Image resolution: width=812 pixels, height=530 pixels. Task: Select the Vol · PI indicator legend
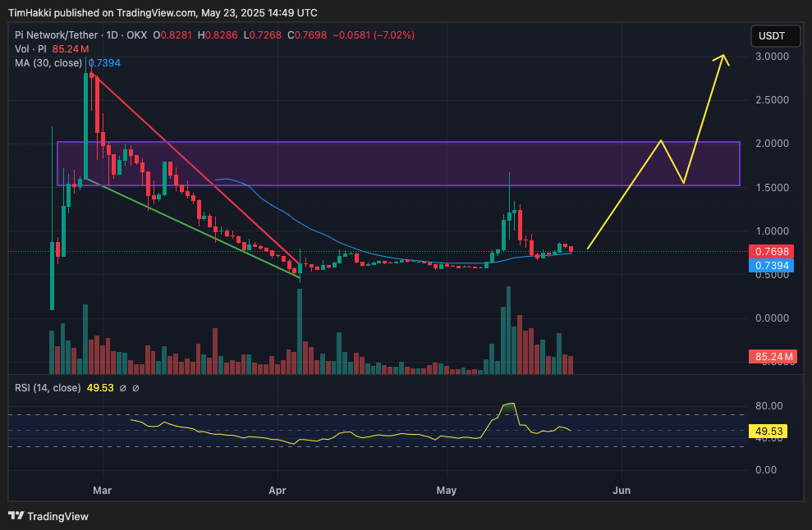coord(32,49)
